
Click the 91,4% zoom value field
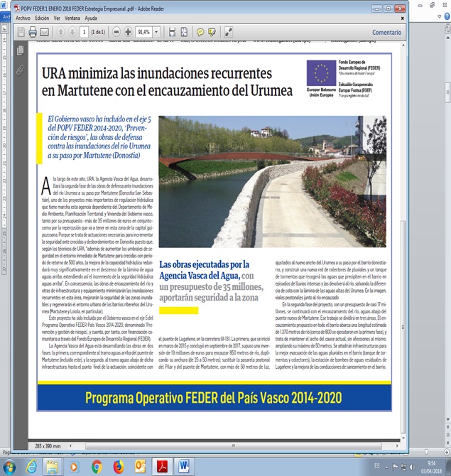click(x=144, y=32)
